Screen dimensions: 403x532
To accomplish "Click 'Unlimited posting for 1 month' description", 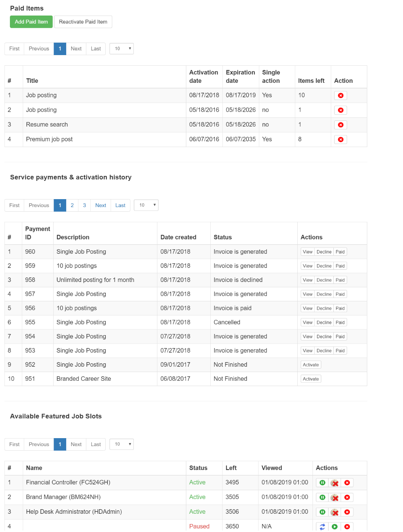I will click(x=95, y=280).
